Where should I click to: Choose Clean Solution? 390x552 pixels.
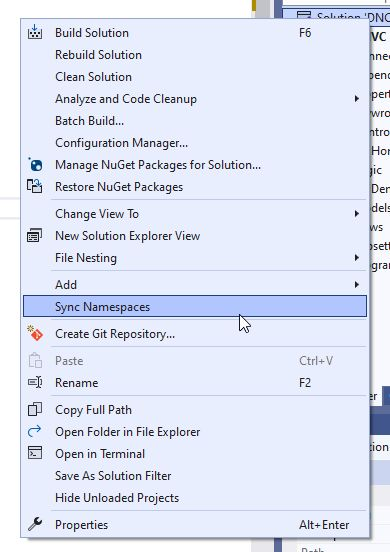[x=195, y=77]
